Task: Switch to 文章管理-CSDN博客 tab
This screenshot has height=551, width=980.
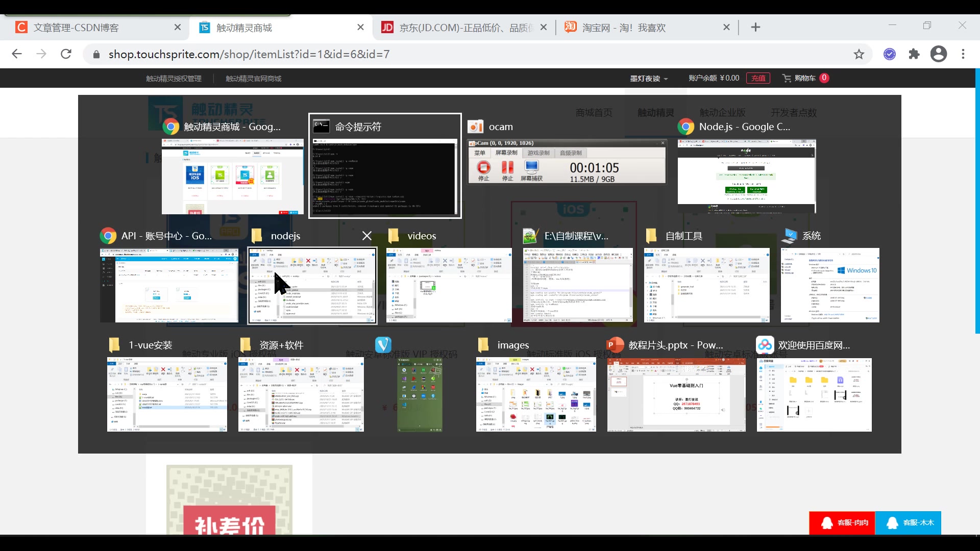Action: pyautogui.click(x=77, y=28)
